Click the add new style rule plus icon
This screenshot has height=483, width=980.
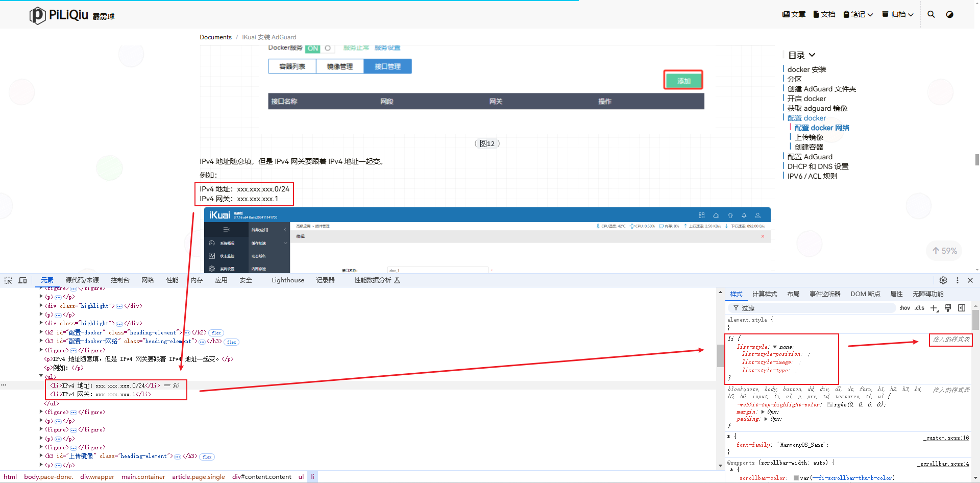click(x=934, y=308)
